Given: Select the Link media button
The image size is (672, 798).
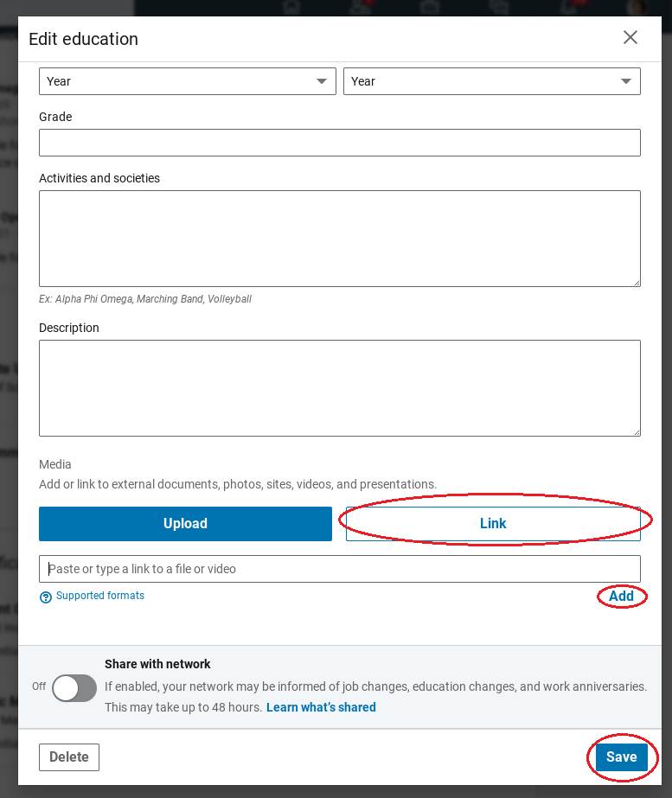Looking at the screenshot, I should click(x=493, y=524).
